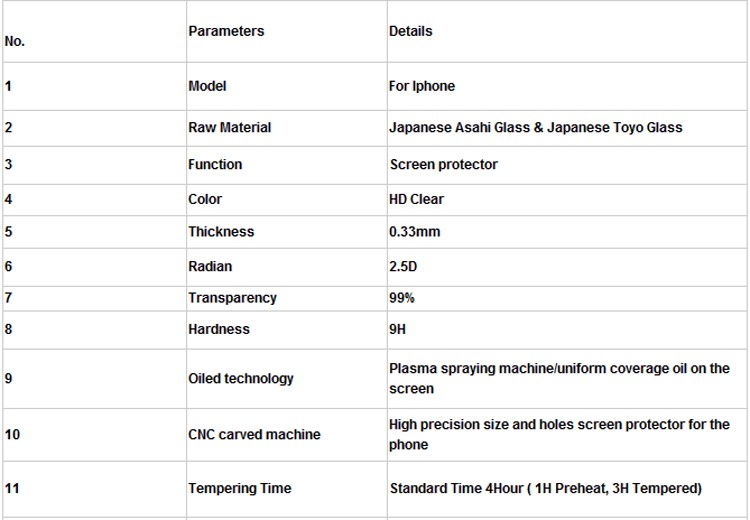Select the 'Model' parameter cell
Screen dimensions: 750x520
point(207,86)
